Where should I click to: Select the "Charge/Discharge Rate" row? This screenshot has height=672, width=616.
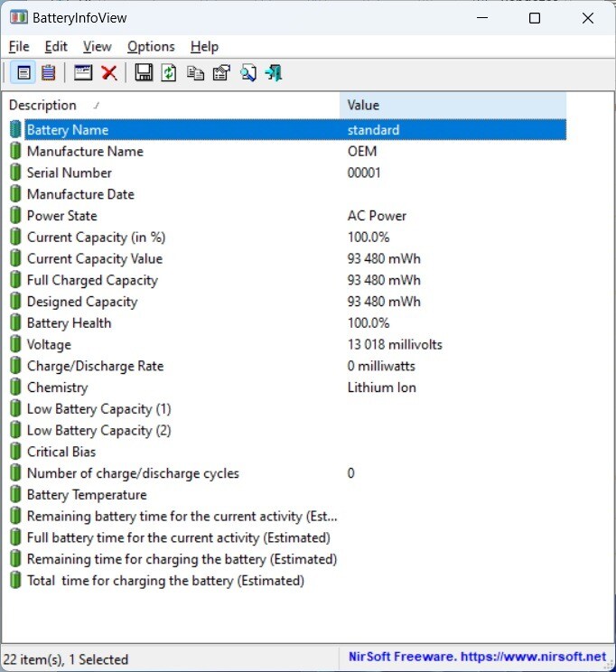click(288, 366)
